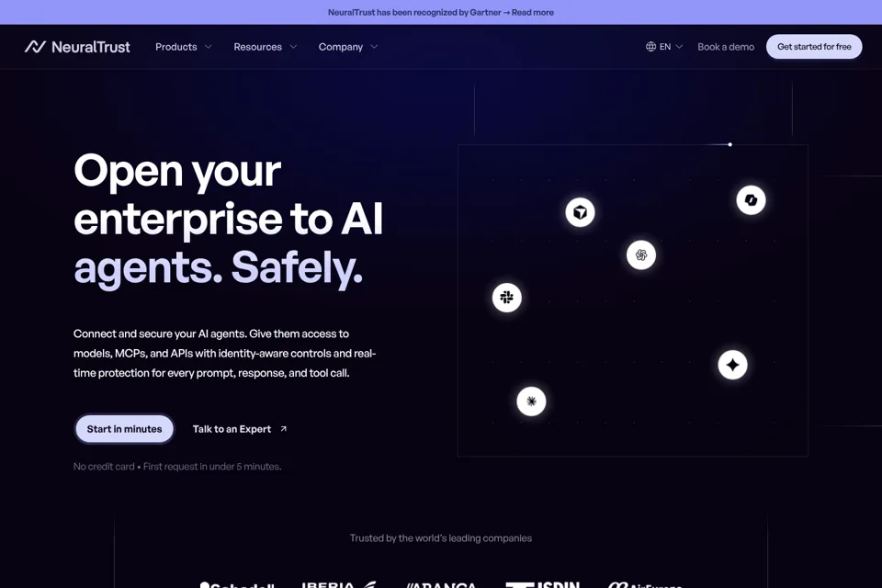Open the Resources menu
Viewport: 882px width, 588px height.
click(x=257, y=47)
